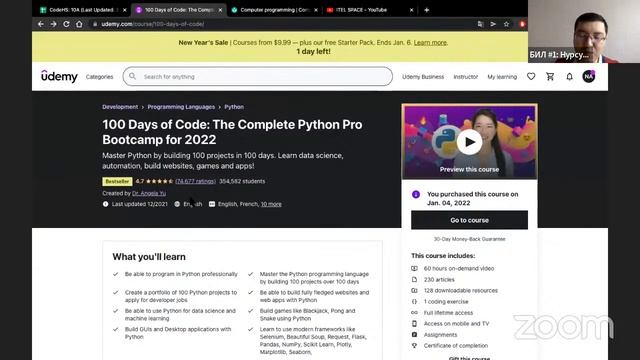This screenshot has height=360, width=640.
Task: Click the course title heading
Action: (232, 132)
